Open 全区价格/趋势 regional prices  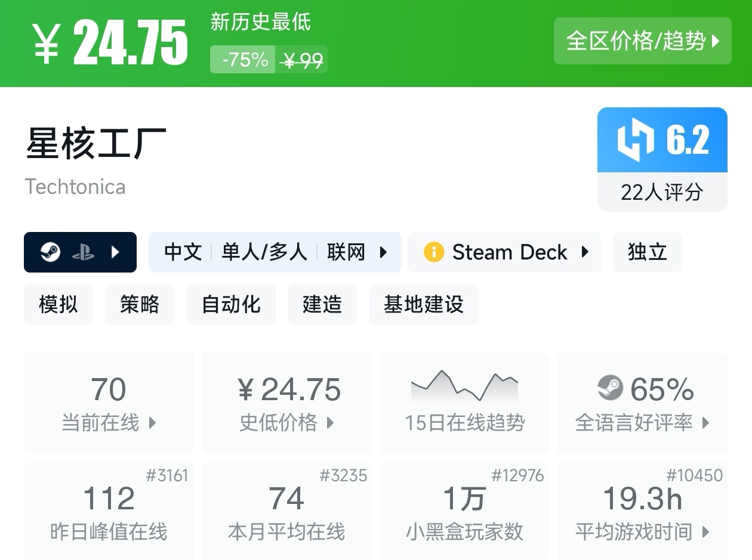642,41
